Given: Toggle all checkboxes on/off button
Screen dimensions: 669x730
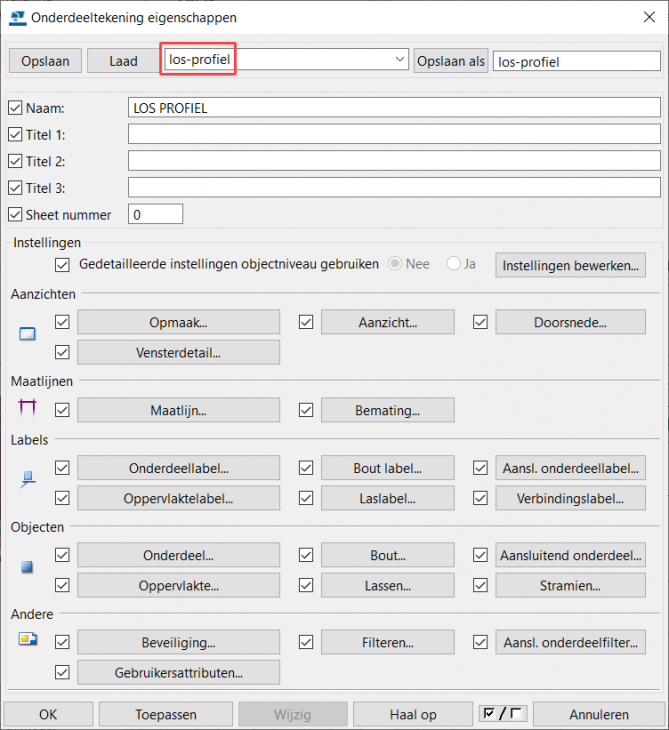Looking at the screenshot, I should click(x=503, y=714).
